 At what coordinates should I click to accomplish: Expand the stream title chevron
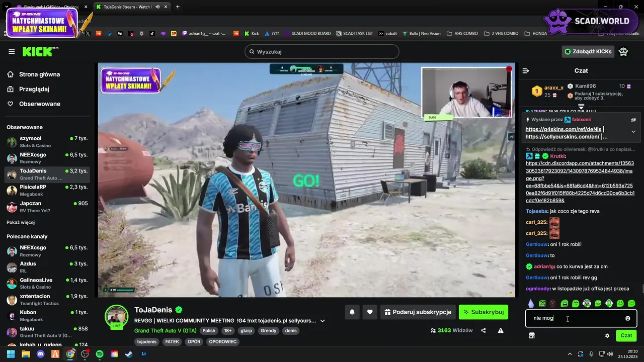point(323,321)
